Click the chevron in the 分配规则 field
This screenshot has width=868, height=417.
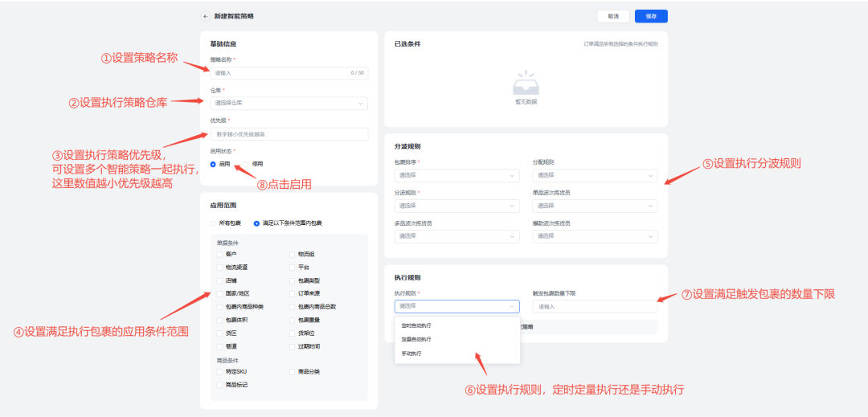[650, 175]
